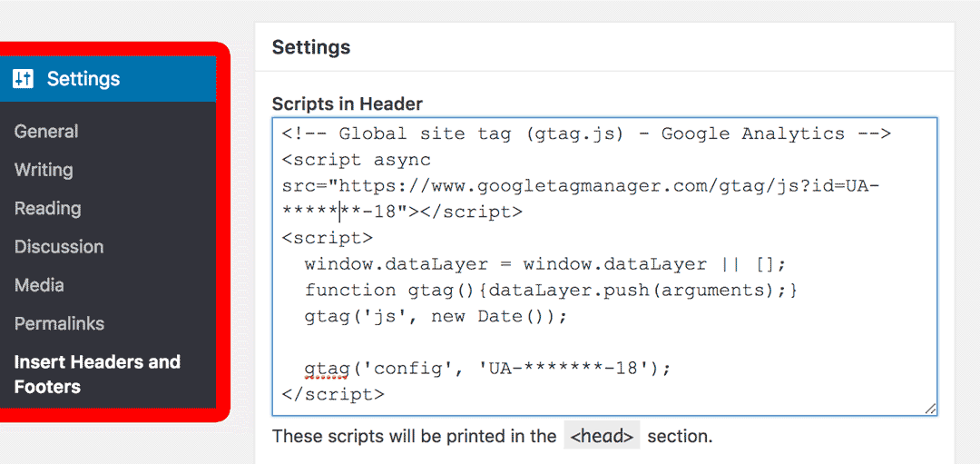This screenshot has height=464, width=980.
Task: Open Media settings
Action: [39, 285]
